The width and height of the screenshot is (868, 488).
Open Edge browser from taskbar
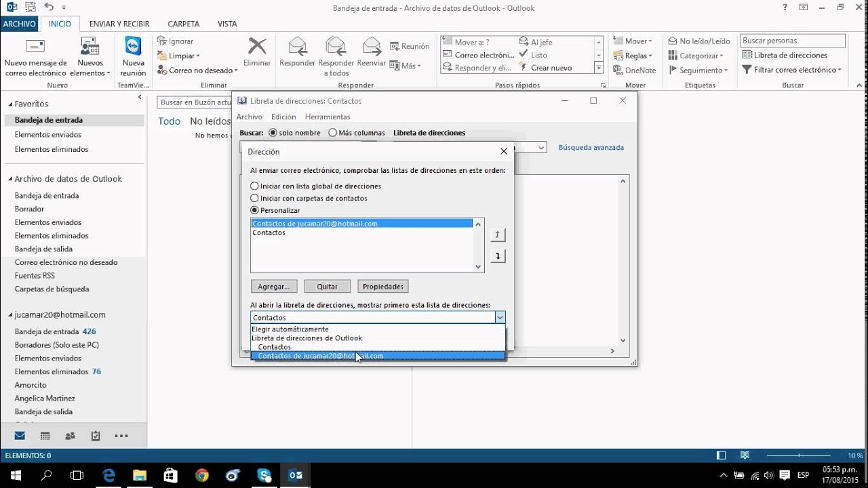108,475
